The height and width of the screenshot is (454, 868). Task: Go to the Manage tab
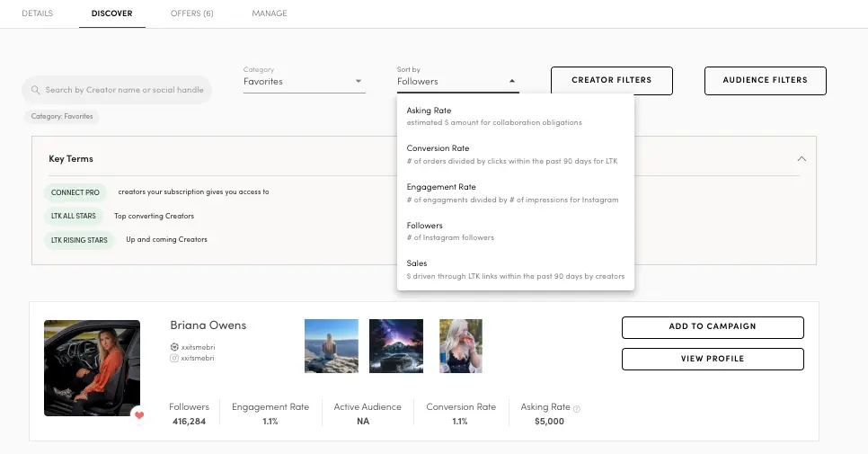pos(270,13)
